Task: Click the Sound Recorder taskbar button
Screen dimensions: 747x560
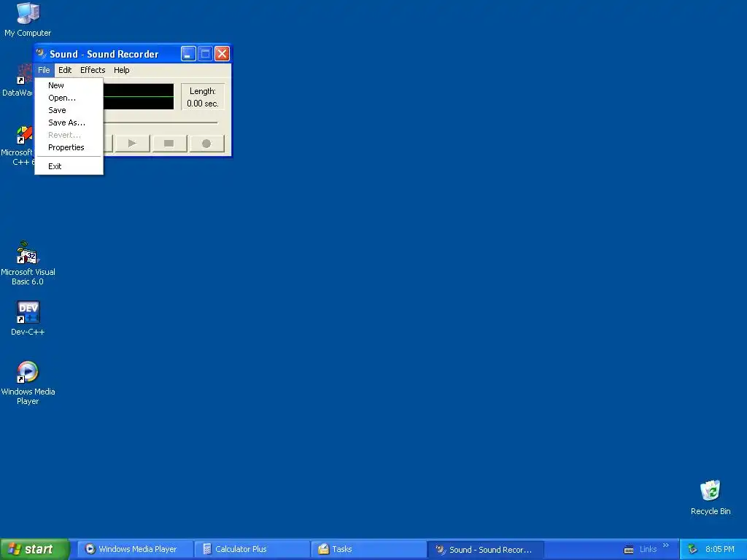Action: 485,549
